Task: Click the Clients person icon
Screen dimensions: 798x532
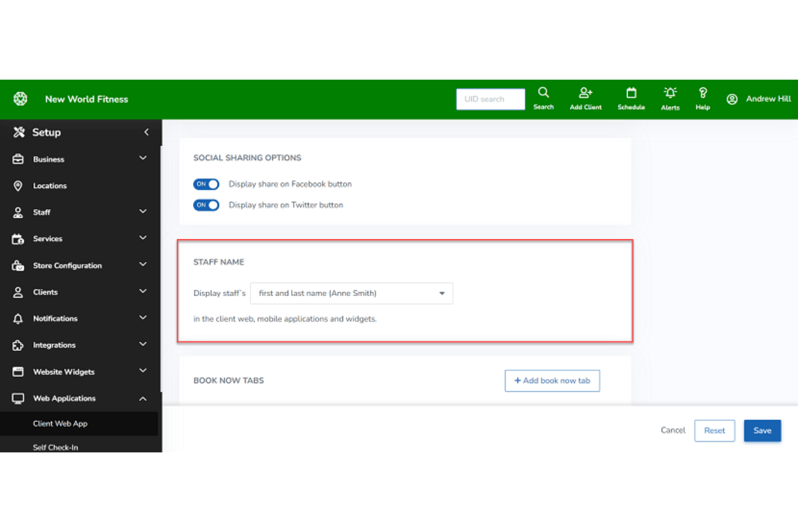Action: (18, 292)
